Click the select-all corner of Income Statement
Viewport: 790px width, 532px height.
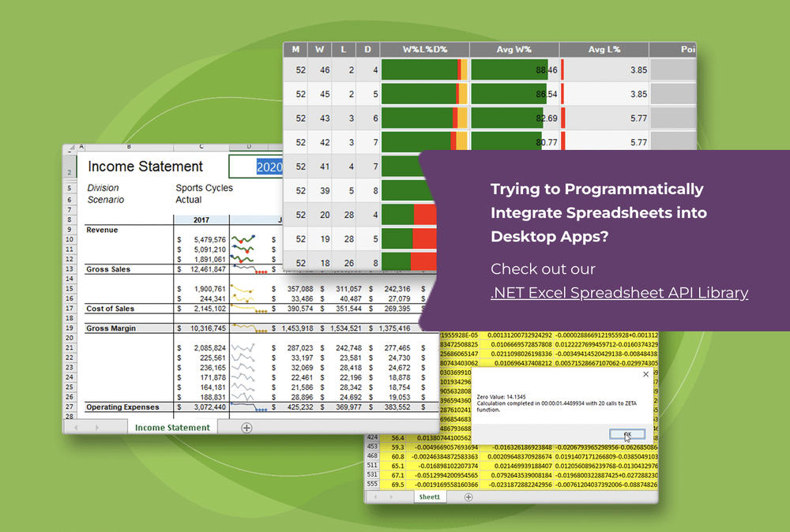[69, 148]
